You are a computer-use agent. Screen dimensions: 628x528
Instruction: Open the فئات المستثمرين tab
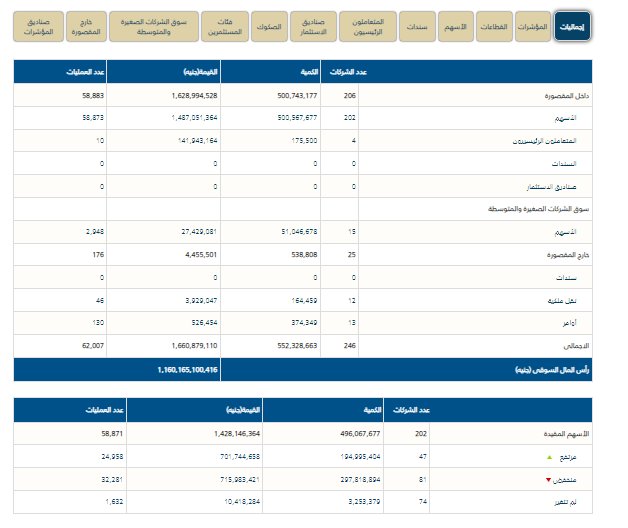point(225,27)
